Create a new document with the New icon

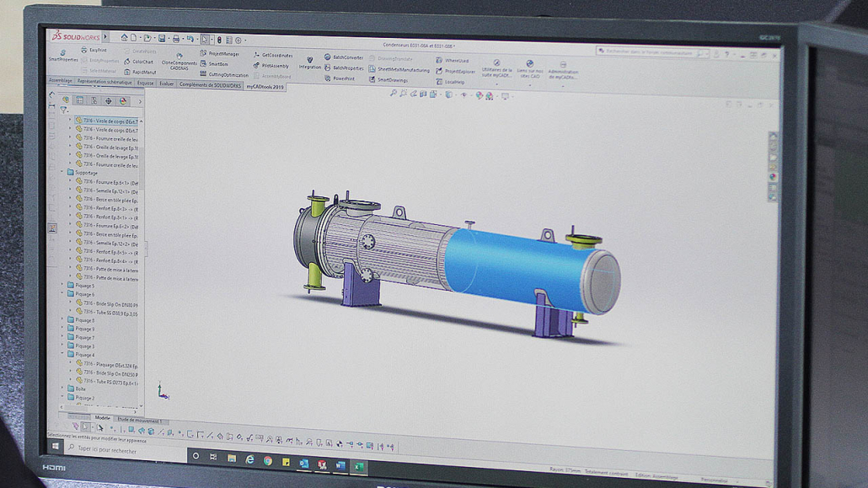(133, 38)
